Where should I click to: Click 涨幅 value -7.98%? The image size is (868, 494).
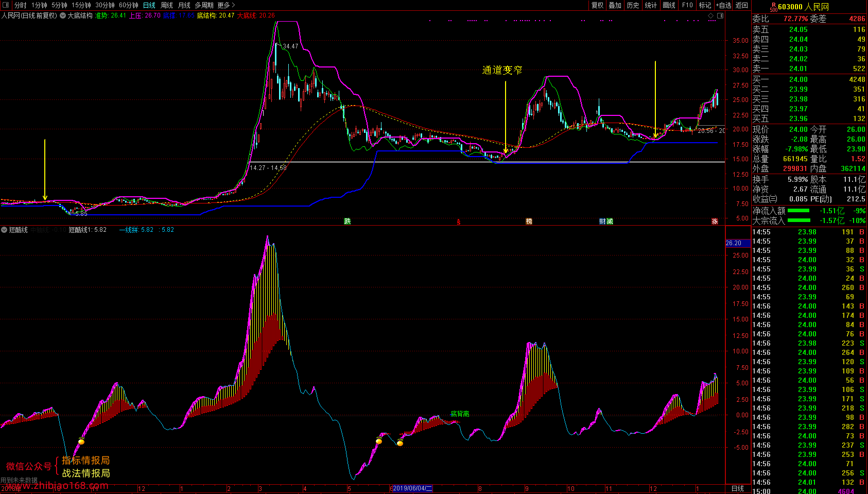click(795, 149)
